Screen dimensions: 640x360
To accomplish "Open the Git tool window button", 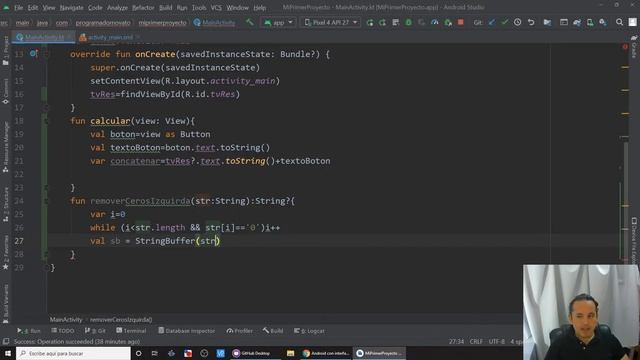I will click(95, 331).
